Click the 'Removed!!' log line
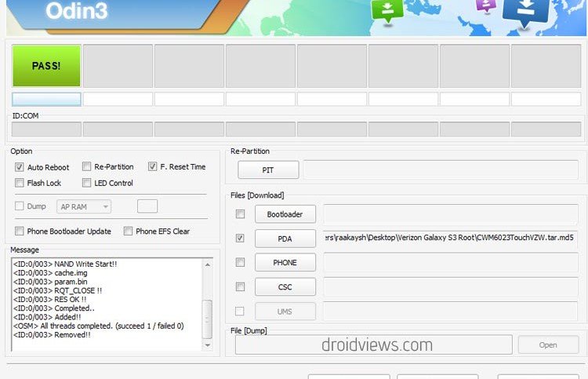Screen dimensions: 588x379 coord(52,335)
